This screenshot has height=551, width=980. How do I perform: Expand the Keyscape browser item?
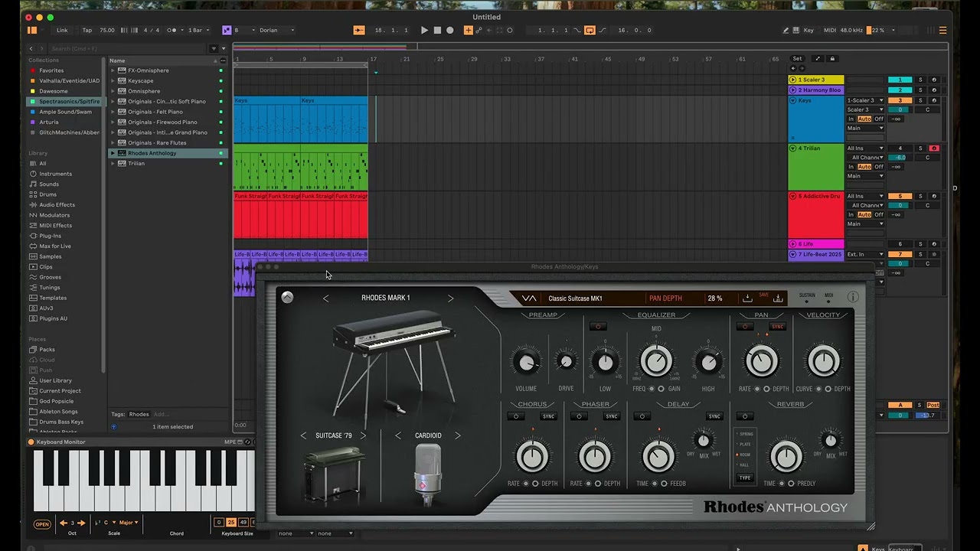click(x=113, y=80)
